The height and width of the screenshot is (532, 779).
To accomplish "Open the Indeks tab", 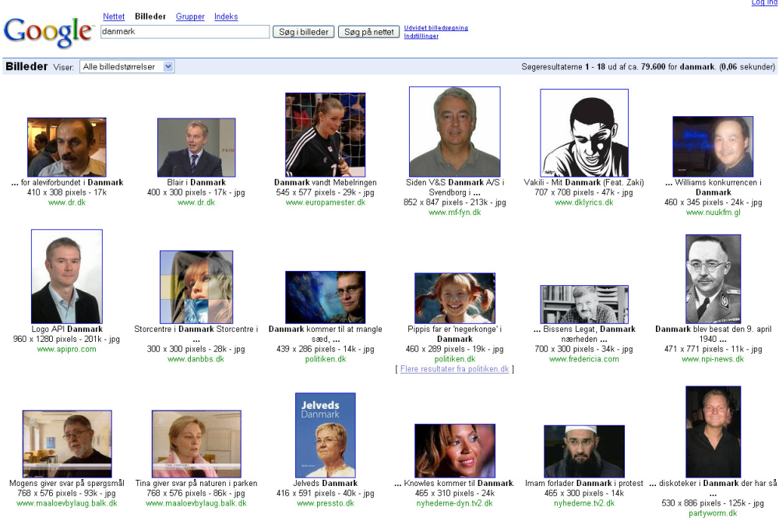I will click(226, 16).
